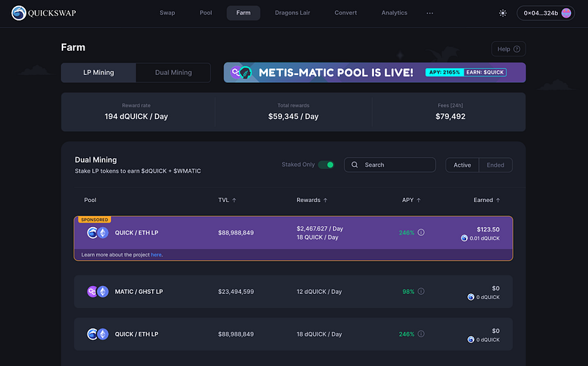This screenshot has width=588, height=366.
Task: Click the $123.50 earned amount
Action: pos(488,229)
